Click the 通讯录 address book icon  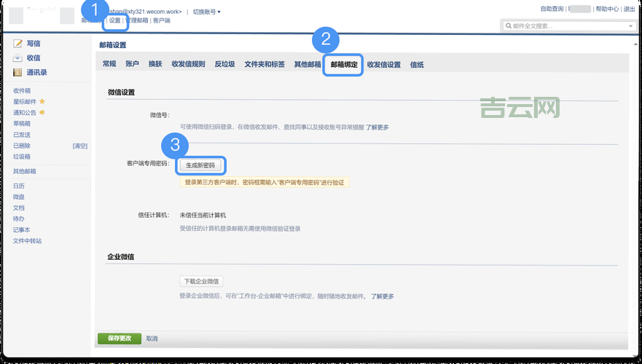tap(17, 72)
